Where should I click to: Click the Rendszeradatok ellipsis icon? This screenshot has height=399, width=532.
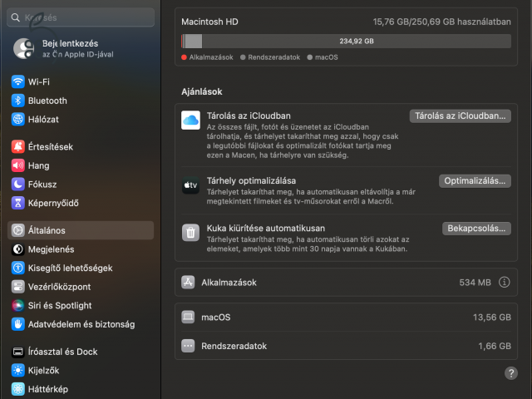click(x=188, y=346)
